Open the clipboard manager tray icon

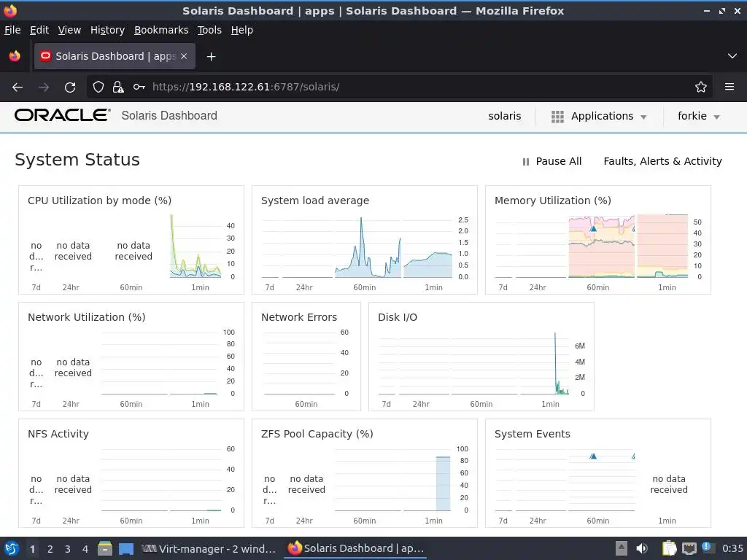(670, 548)
